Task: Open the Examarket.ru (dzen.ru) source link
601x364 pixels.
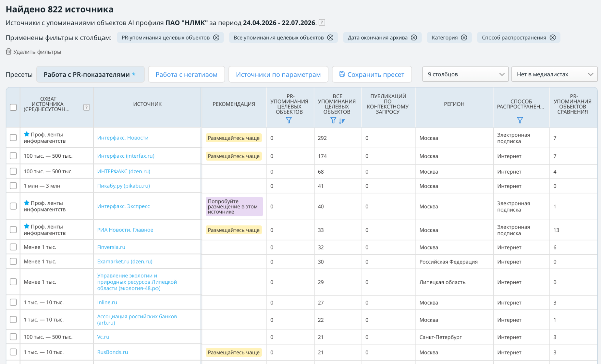Action: click(125, 261)
